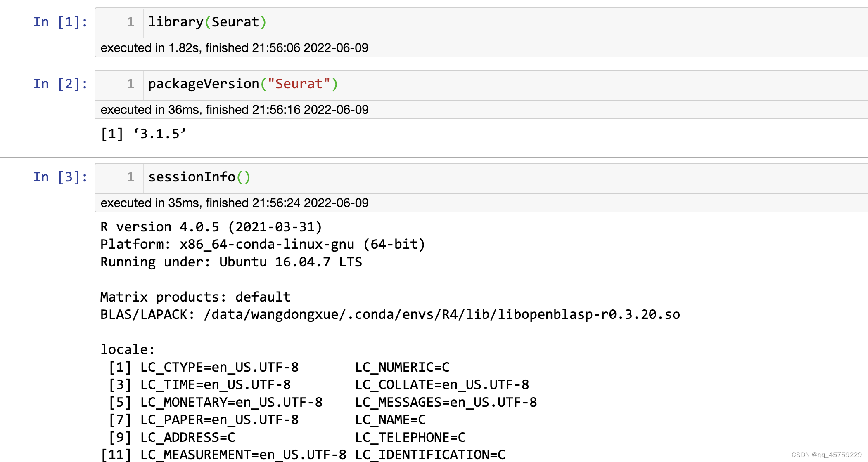The image size is (868, 462).
Task: Click the 'LC_ADDRESS=C' entry
Action: pyautogui.click(x=187, y=437)
